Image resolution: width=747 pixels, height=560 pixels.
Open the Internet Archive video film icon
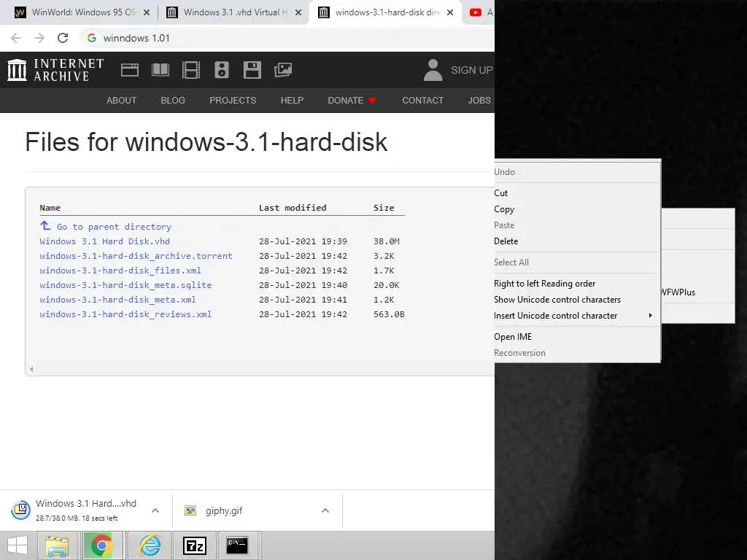(x=191, y=70)
